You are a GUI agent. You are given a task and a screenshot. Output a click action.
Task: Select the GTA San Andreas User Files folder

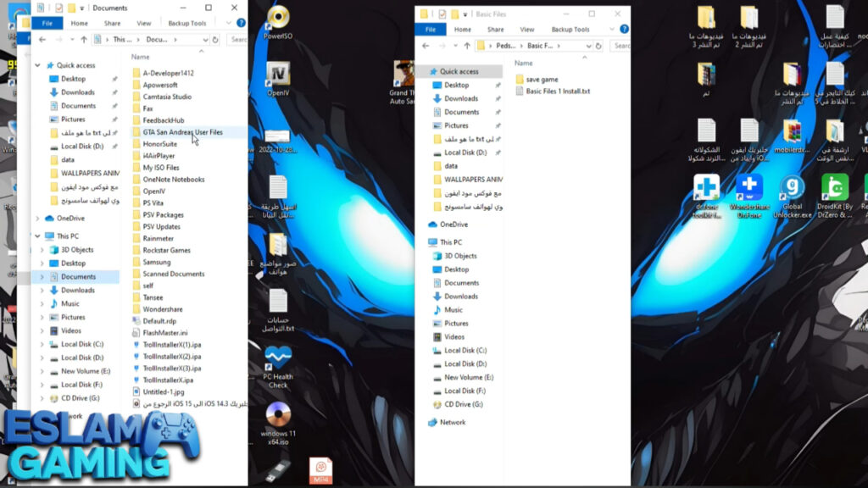pyautogui.click(x=182, y=132)
